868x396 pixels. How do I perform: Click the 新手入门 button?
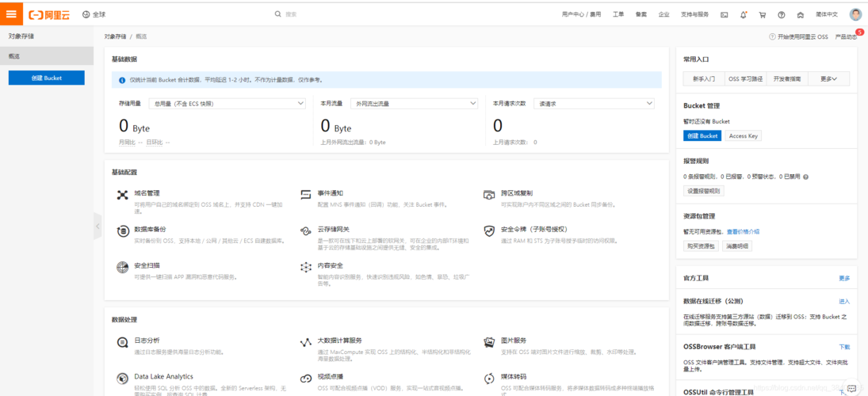click(704, 79)
